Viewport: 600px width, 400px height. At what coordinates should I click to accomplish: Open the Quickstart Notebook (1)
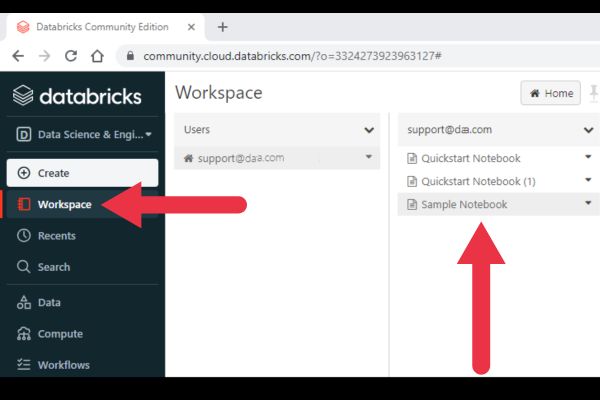click(x=478, y=181)
